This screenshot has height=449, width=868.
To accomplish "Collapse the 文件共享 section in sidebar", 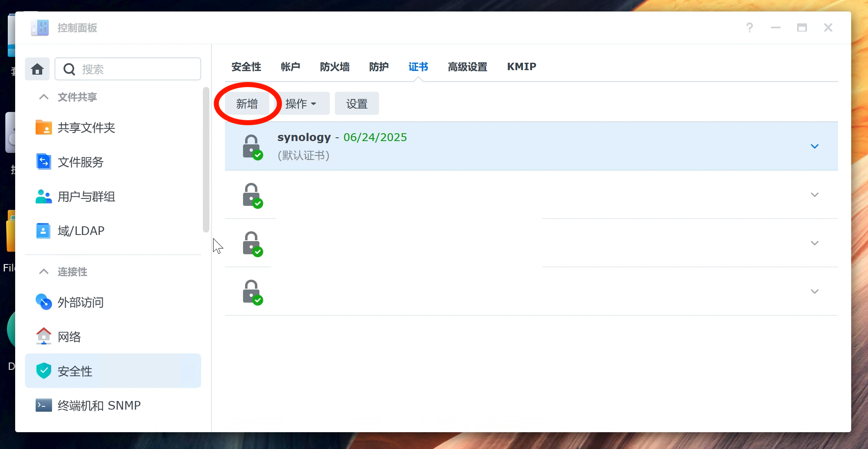I will click(x=44, y=97).
